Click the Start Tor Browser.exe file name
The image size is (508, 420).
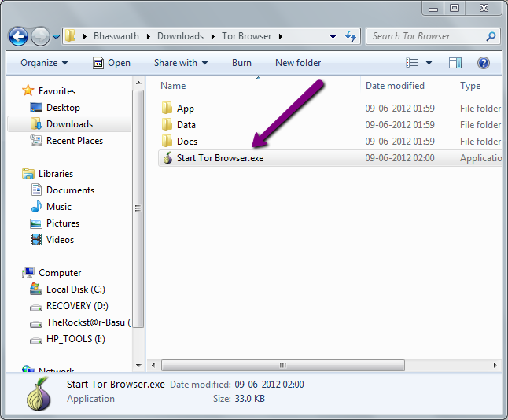(220, 158)
